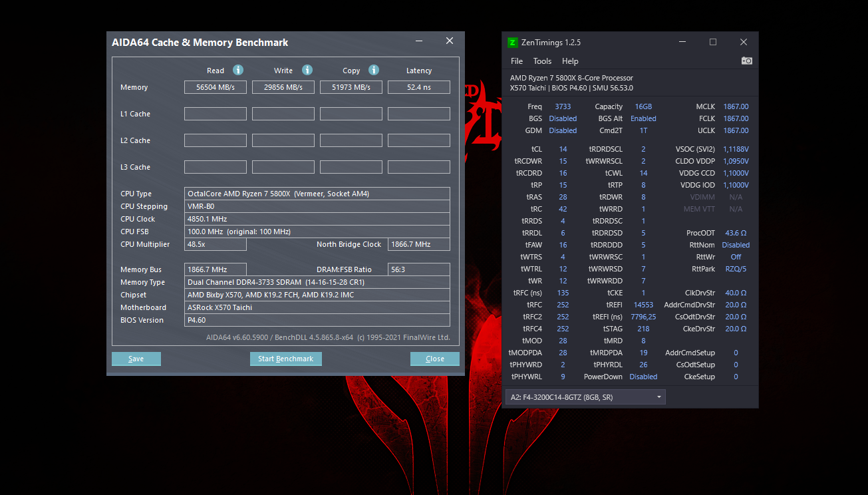This screenshot has height=495, width=868.
Task: Click the MCLK value 1867.00
Action: 736,106
